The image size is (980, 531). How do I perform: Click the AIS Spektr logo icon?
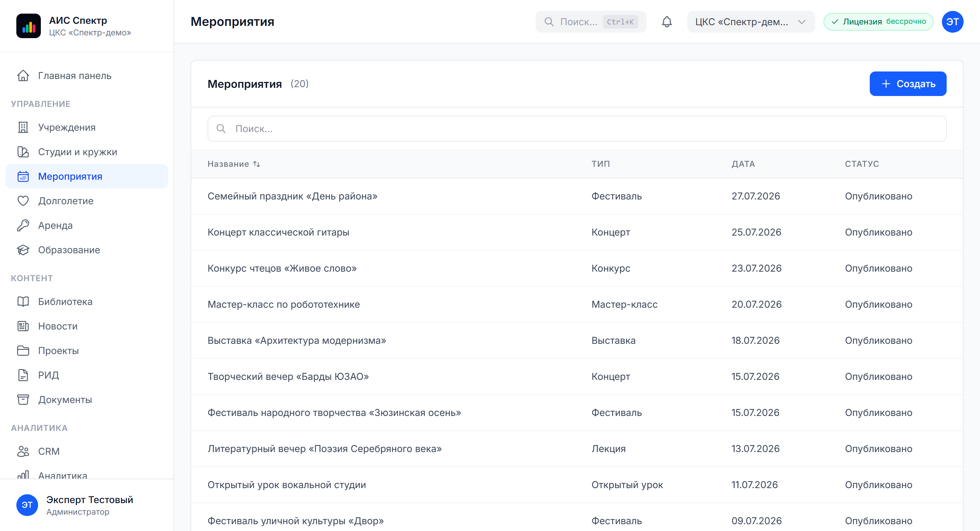click(29, 26)
